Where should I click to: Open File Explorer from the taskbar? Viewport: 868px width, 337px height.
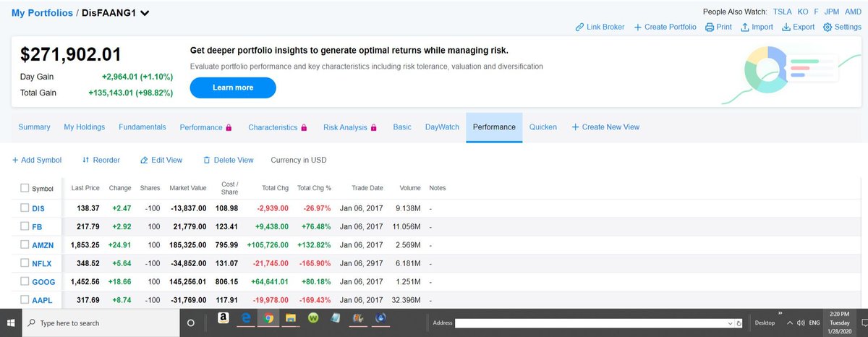[291, 318]
